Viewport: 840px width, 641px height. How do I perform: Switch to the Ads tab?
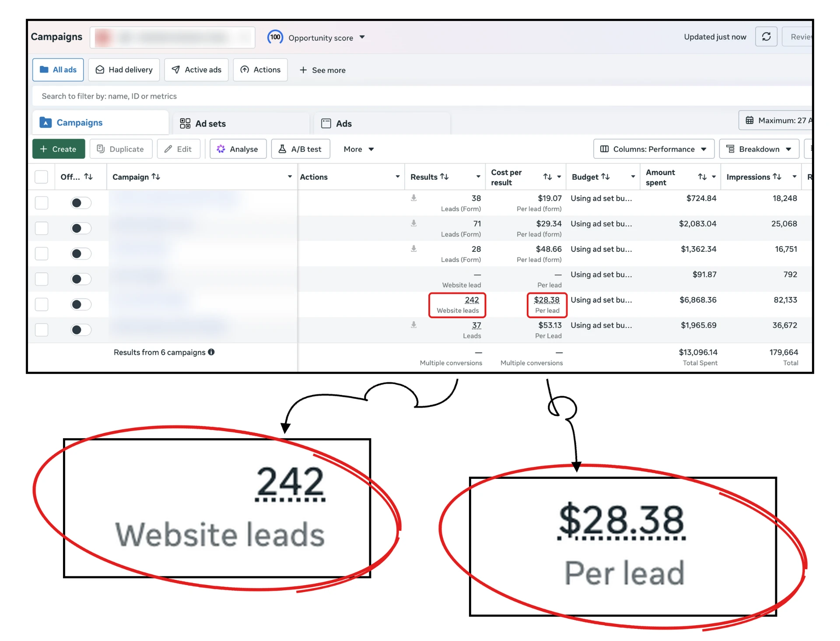(382, 123)
